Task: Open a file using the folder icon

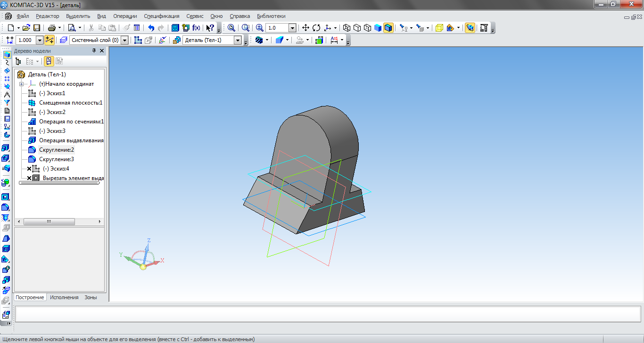Action: 26,28
